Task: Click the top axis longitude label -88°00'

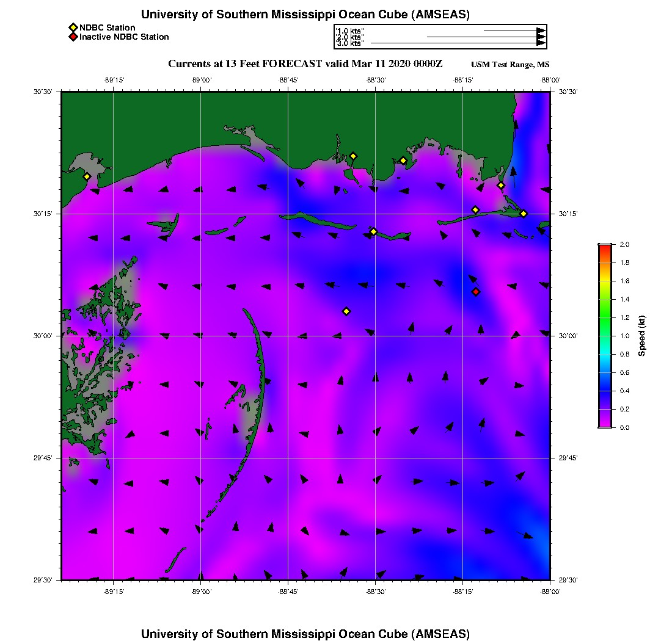Action: pyautogui.click(x=550, y=80)
